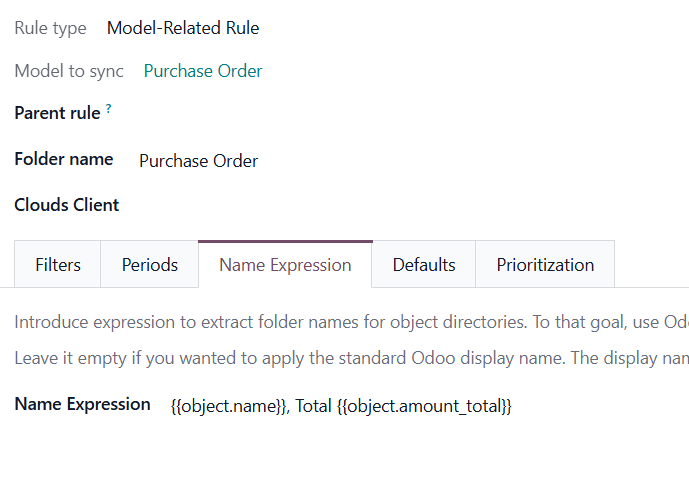Image resolution: width=689 pixels, height=493 pixels.
Task: Select the Name Expression tab
Action: click(285, 265)
